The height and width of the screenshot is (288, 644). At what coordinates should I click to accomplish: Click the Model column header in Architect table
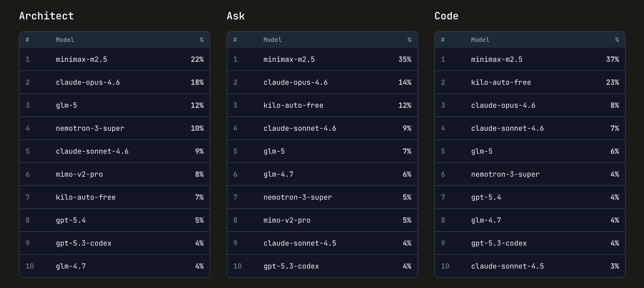(x=65, y=40)
